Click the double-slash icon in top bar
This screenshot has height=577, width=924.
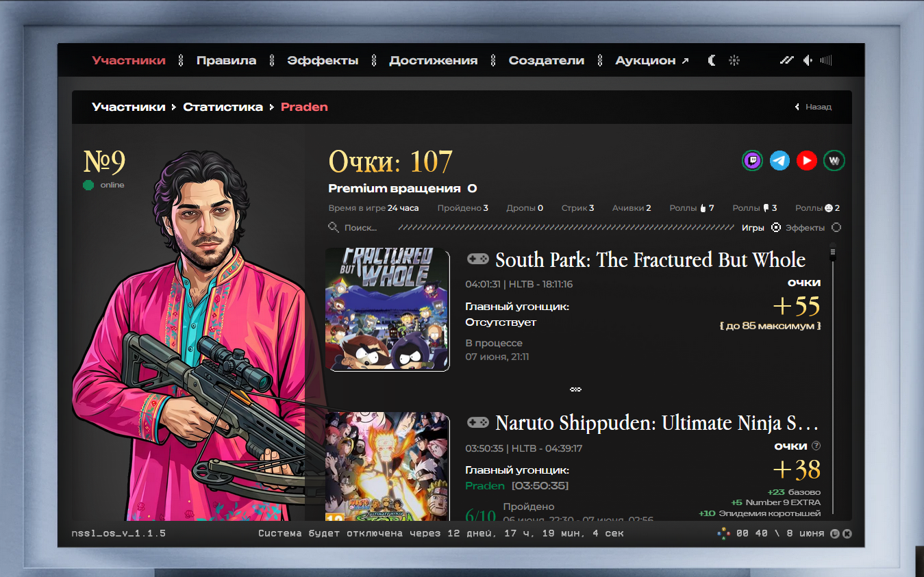coord(786,60)
